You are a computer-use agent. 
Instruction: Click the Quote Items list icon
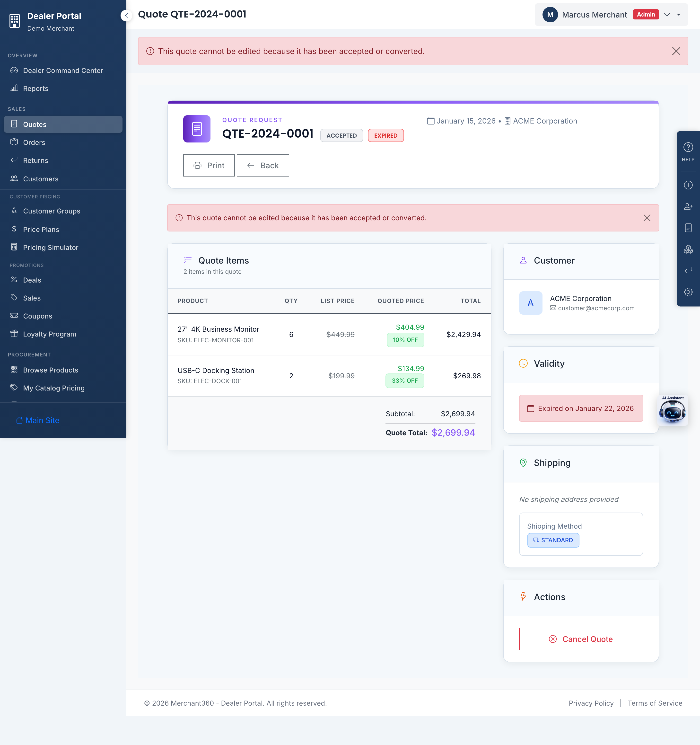[188, 260]
